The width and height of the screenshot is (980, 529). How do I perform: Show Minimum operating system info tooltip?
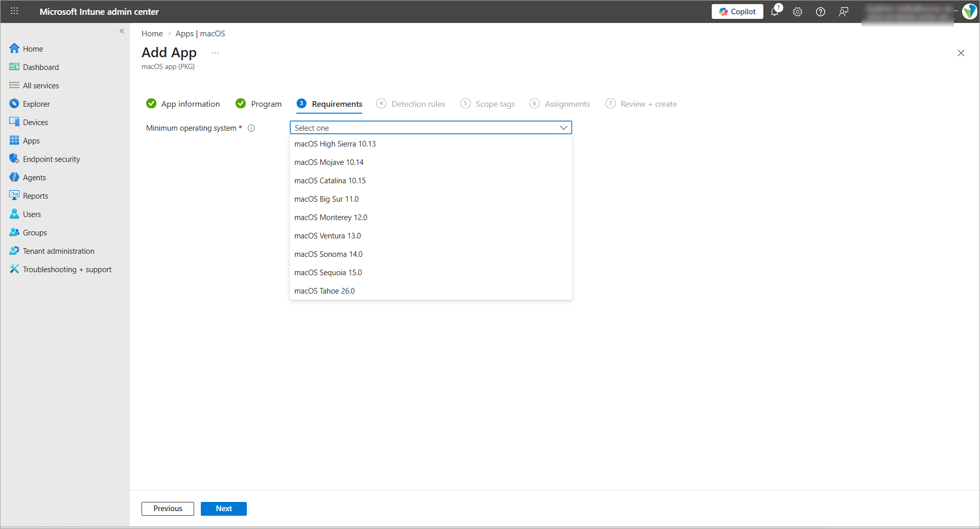coord(251,128)
